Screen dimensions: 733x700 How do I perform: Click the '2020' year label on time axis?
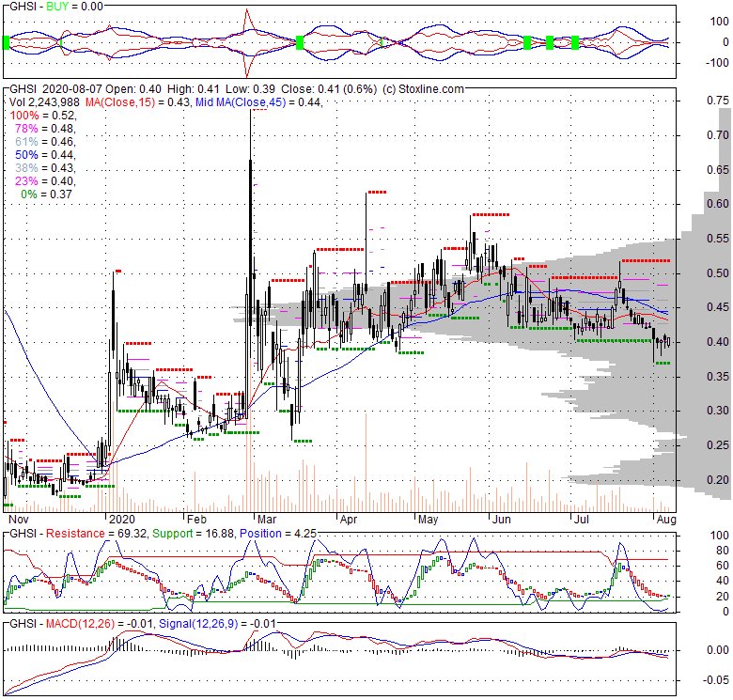coord(121,520)
